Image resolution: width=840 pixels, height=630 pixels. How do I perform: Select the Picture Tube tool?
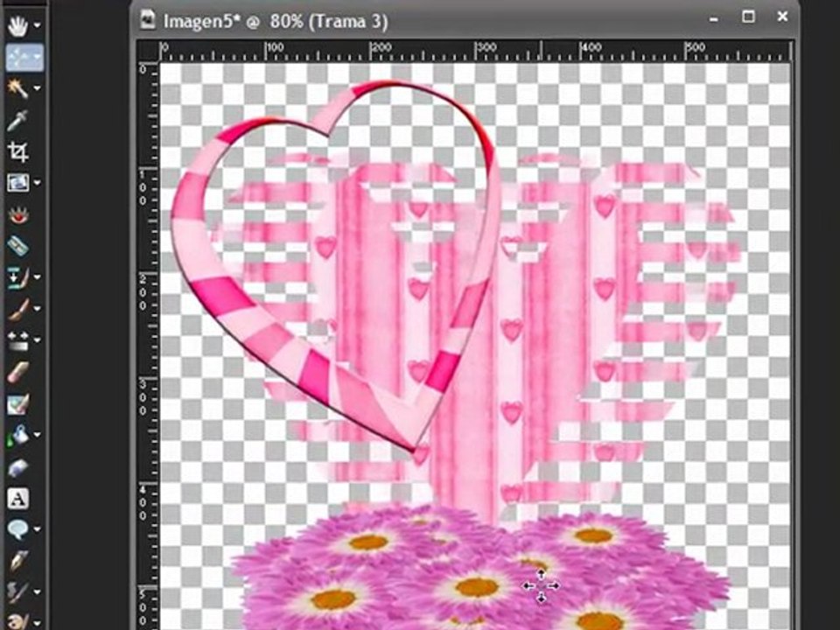(17, 466)
